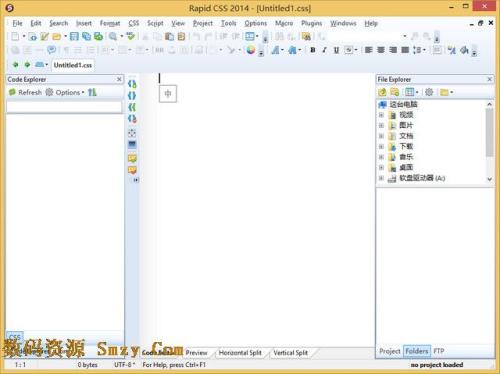The image size is (500, 374).
Task: Click the gear icon in File Explorer toolbar
Action: (x=429, y=92)
